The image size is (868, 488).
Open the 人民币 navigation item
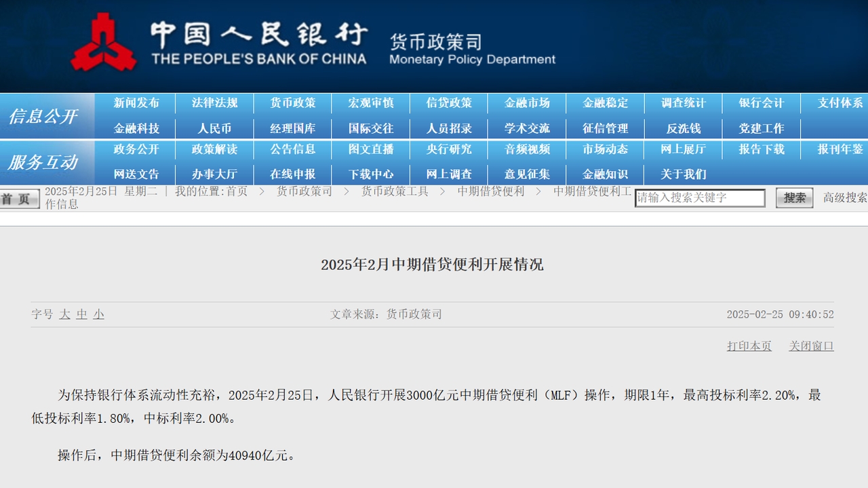tap(214, 128)
